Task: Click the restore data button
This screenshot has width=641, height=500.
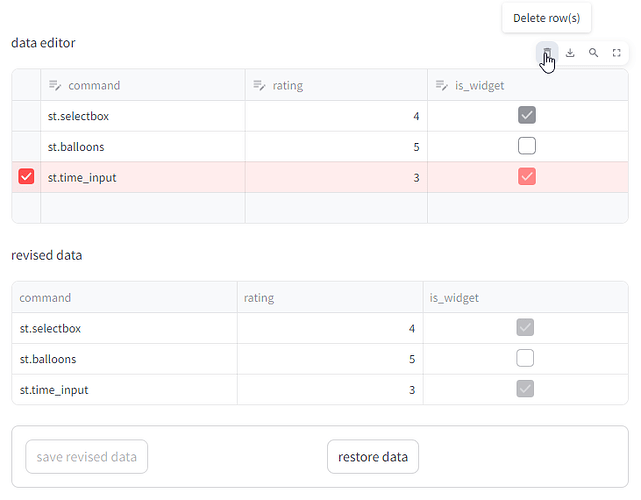Action: [373, 457]
